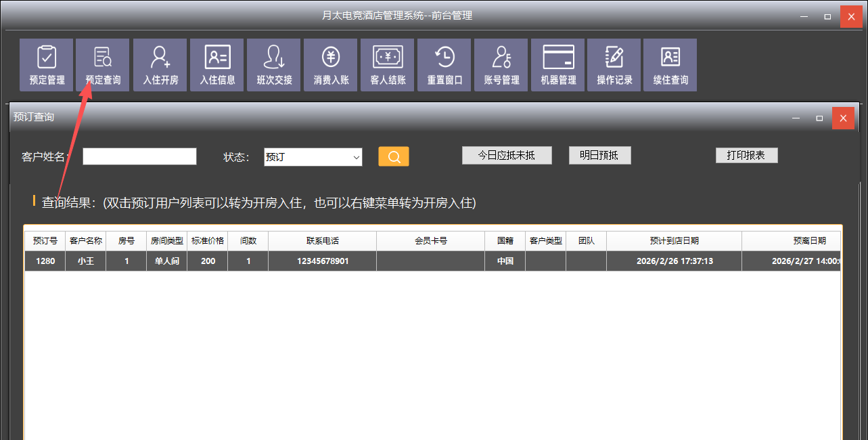Screen dimensions: 868x440
Task: Open 账号管理 account management icon
Action: [501, 64]
